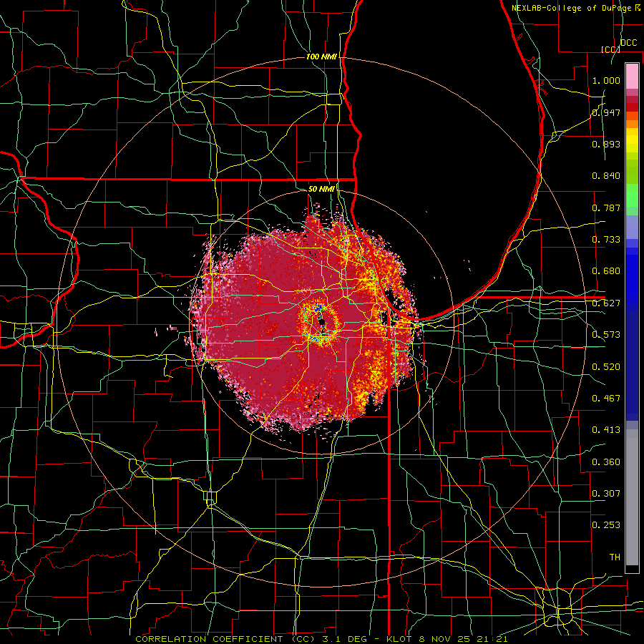Click the "50 NMI" range ring label
The width and height of the screenshot is (644, 644).
pyautogui.click(x=321, y=189)
